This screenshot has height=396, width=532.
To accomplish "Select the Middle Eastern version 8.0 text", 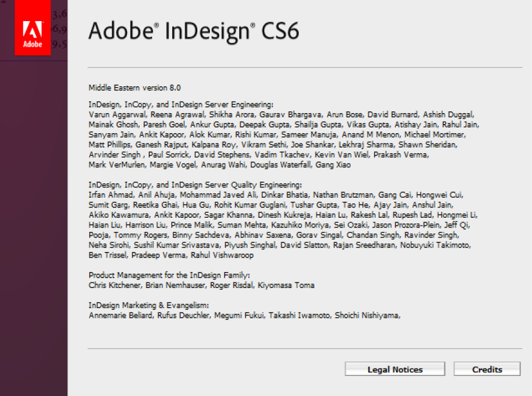I will pos(134,87).
